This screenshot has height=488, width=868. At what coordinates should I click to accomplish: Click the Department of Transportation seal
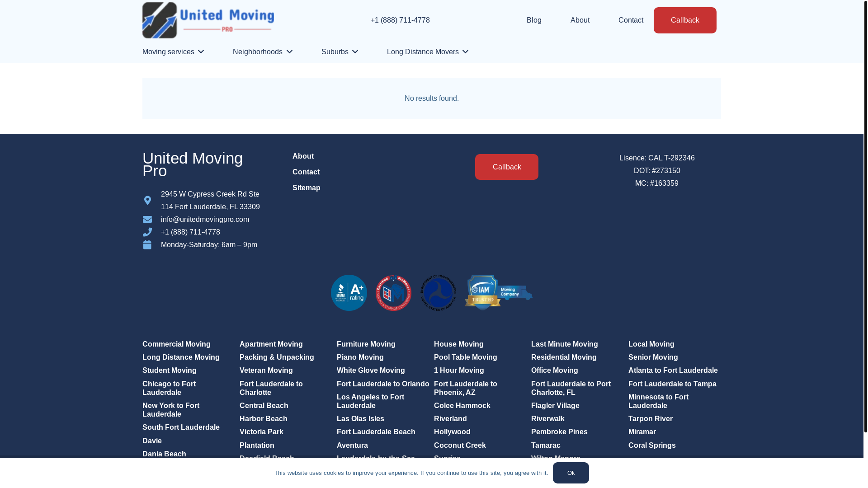pyautogui.click(x=439, y=293)
